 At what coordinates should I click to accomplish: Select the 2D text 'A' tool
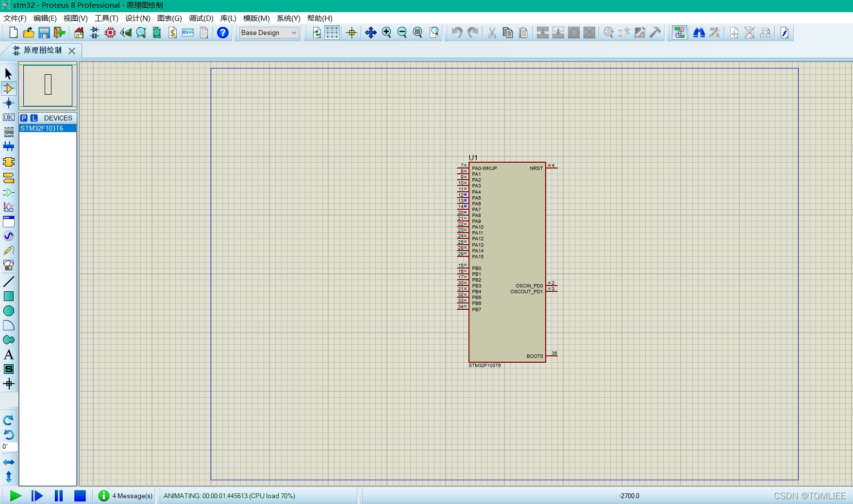click(9, 354)
